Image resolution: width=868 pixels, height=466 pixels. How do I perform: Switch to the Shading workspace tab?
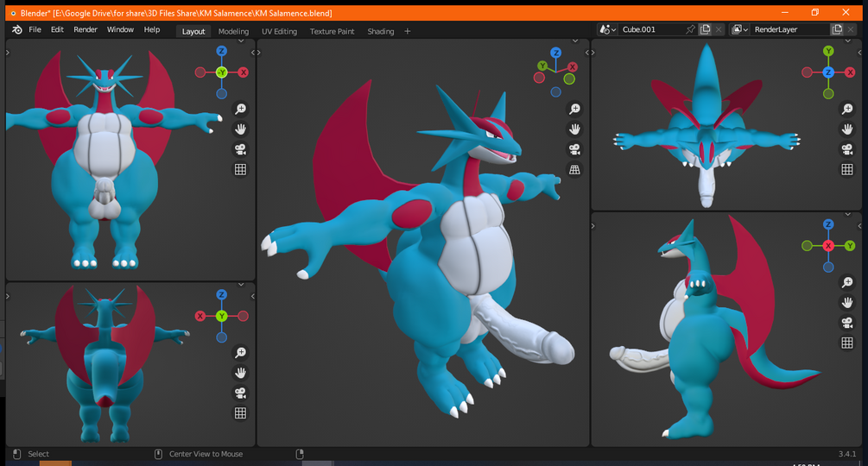coord(381,32)
